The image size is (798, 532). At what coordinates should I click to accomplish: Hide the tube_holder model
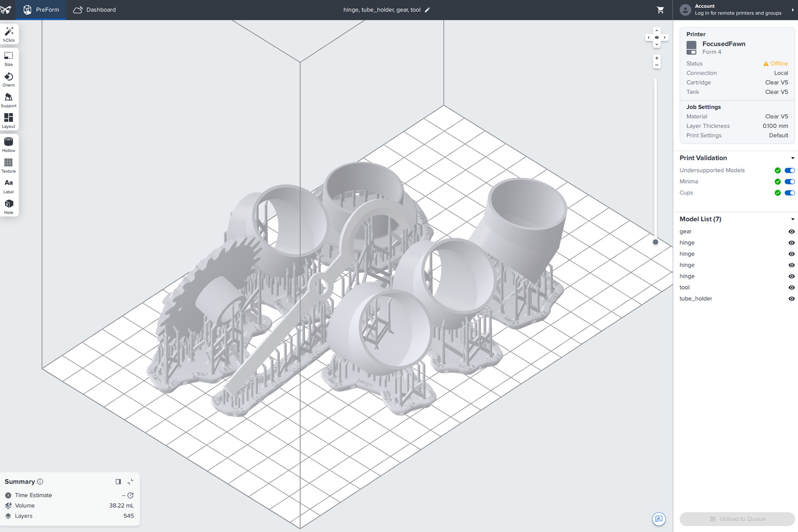[x=791, y=299]
